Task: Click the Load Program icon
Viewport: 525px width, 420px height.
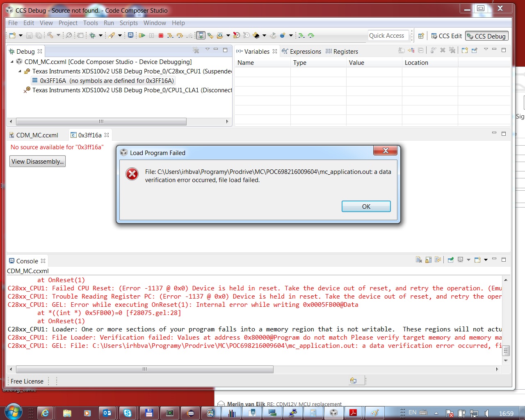Action: click(220, 36)
